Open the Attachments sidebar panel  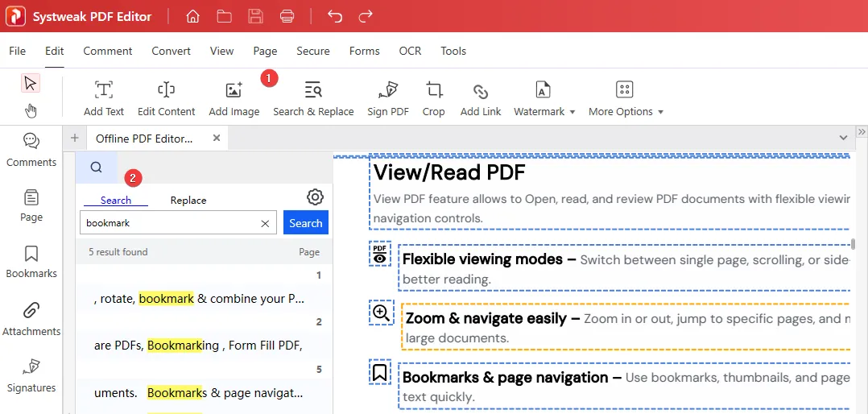coord(31,319)
